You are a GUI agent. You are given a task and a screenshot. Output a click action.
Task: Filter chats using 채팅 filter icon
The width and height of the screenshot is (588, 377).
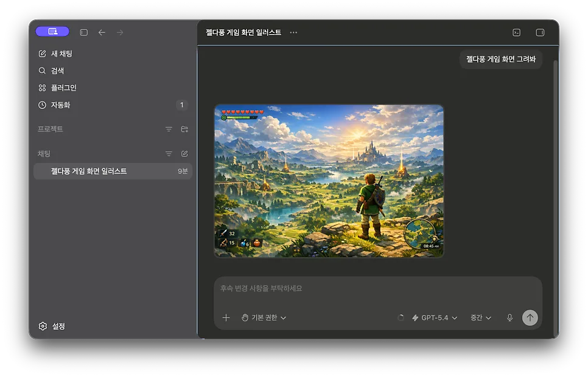[x=169, y=154]
